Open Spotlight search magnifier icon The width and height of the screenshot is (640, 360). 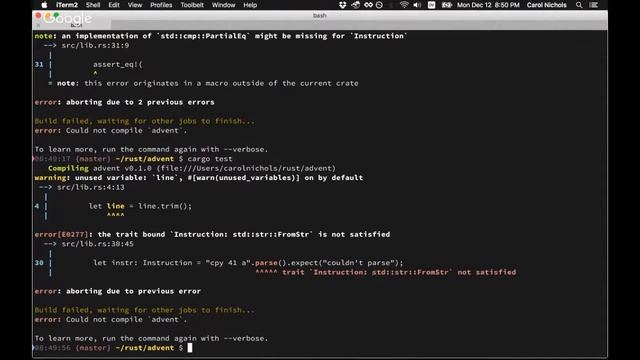(x=579, y=5)
